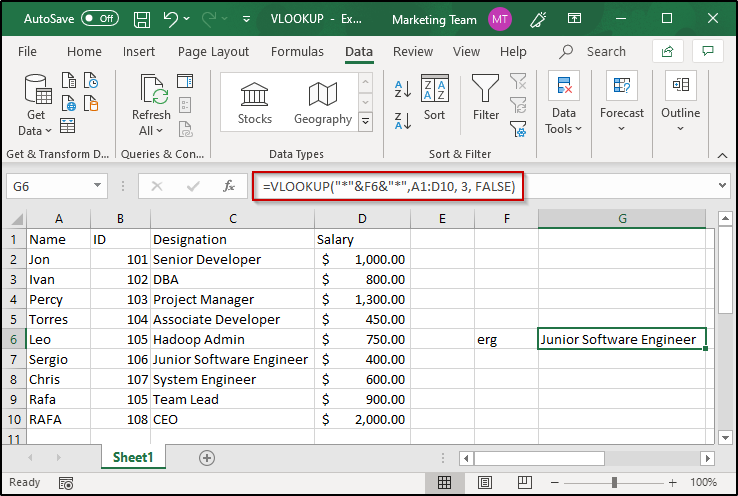Open the Sort dialog button
738x496 pixels.
(434, 98)
